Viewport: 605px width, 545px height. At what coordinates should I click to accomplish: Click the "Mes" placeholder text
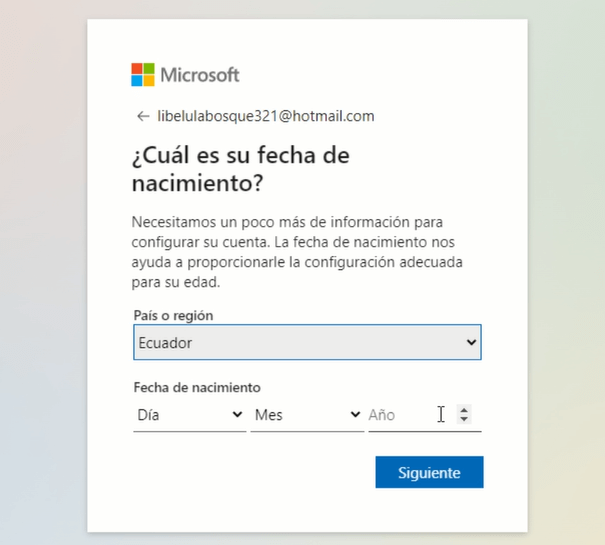(x=269, y=414)
